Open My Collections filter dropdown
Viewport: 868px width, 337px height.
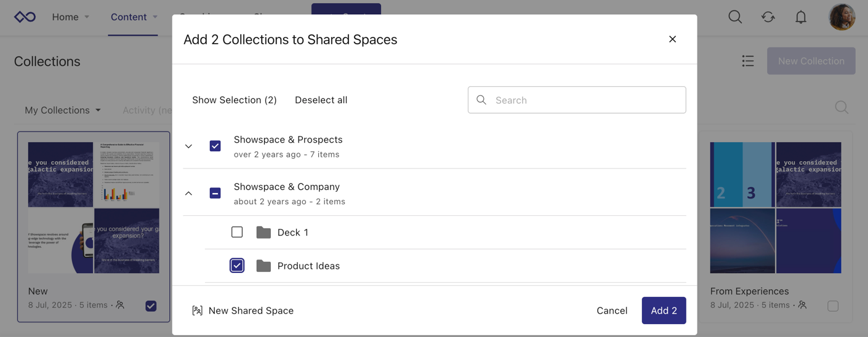63,110
